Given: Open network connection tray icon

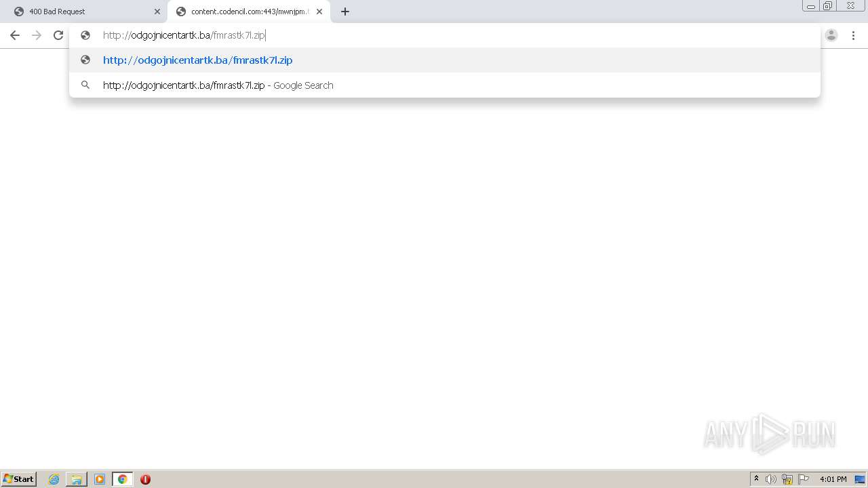Looking at the screenshot, I should (x=787, y=479).
